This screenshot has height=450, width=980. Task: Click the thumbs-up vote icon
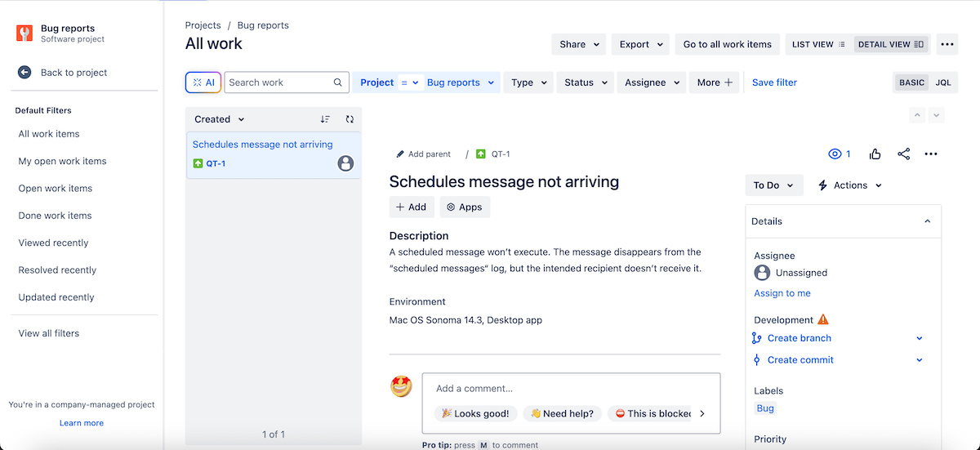875,154
